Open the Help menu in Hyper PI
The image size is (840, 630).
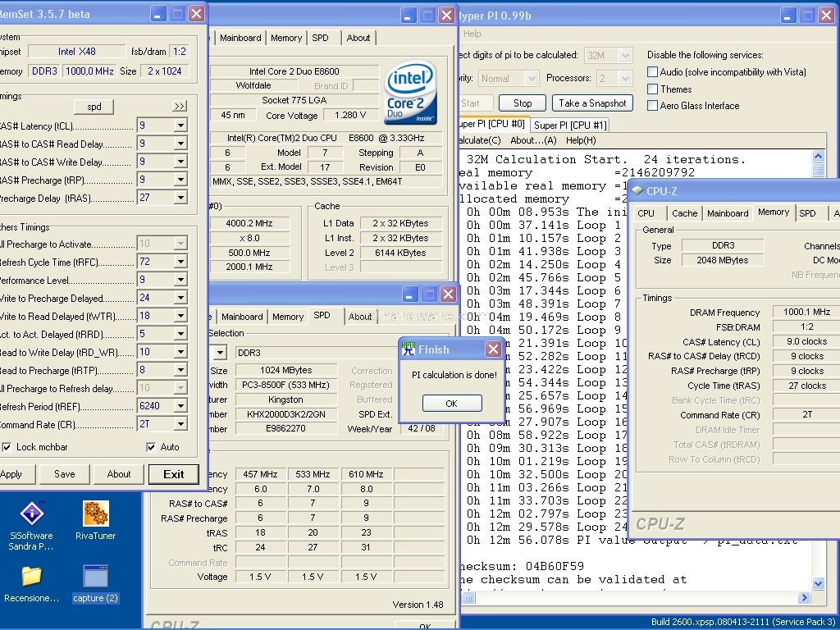(472, 34)
